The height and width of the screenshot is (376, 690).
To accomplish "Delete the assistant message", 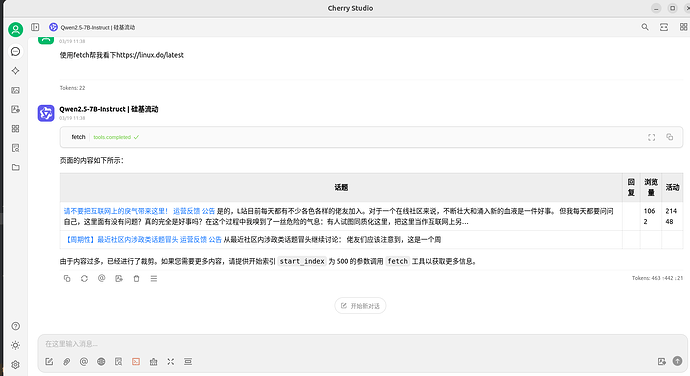I will pyautogui.click(x=136, y=278).
